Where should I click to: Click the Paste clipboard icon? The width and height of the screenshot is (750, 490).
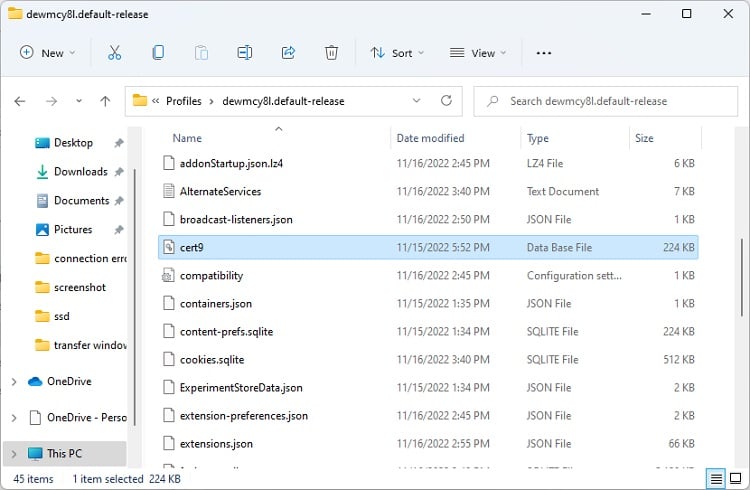201,53
